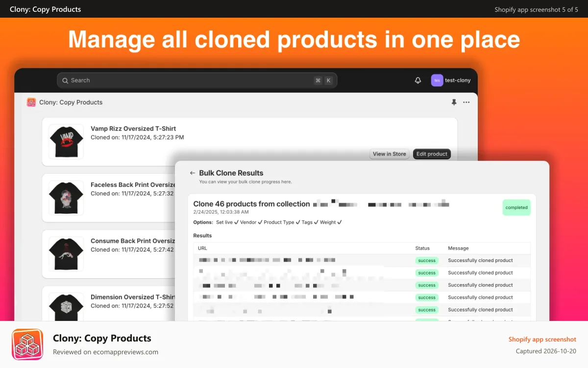Click the test-clony store name
This screenshot has width=588, height=368.
coord(458,80)
